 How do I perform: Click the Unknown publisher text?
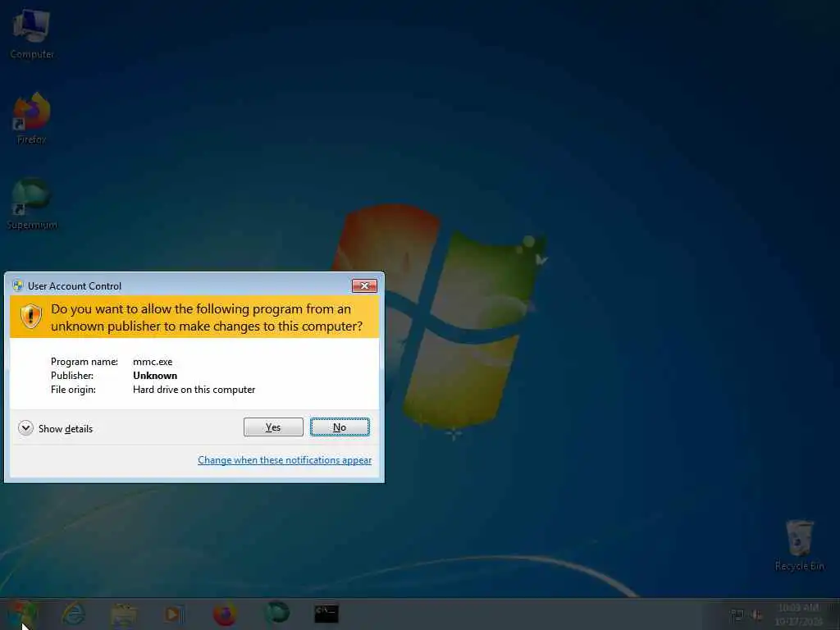(x=155, y=376)
